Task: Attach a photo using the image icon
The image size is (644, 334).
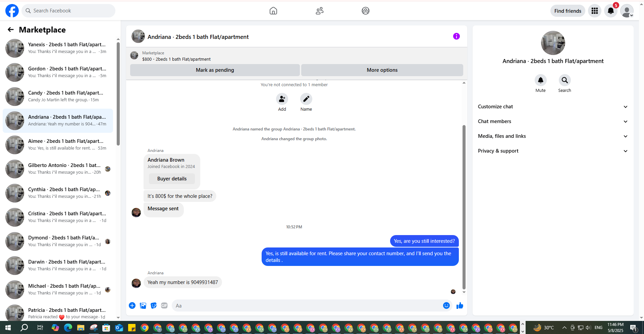Action: coord(143,305)
